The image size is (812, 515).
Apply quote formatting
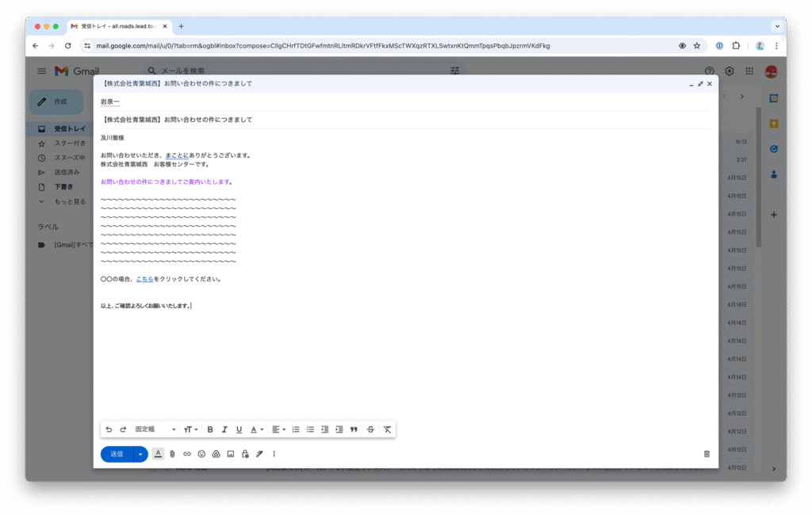[x=354, y=429]
